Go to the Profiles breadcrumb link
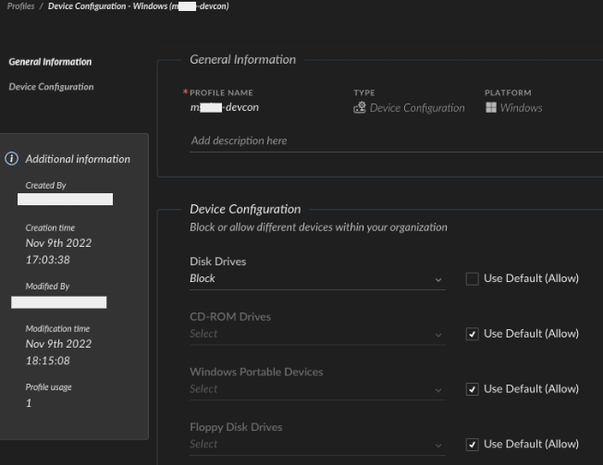Image resolution: width=603 pixels, height=465 pixels. tap(20, 7)
